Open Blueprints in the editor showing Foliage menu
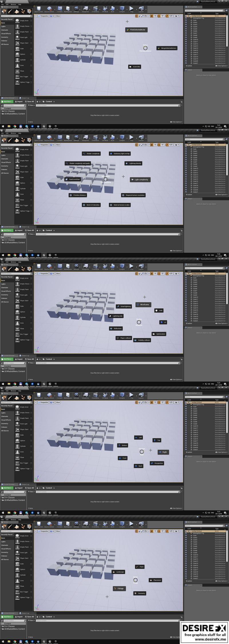The image size is (229, 644). (x=86, y=525)
